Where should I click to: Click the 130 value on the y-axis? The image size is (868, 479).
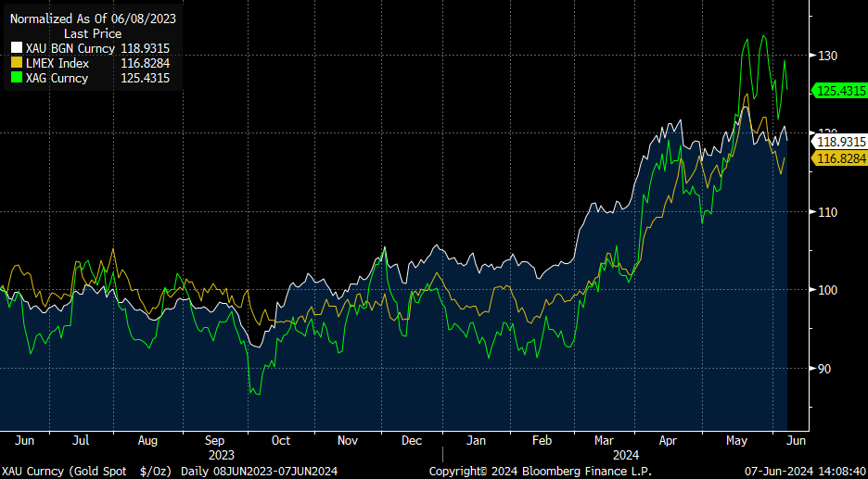coord(827,56)
